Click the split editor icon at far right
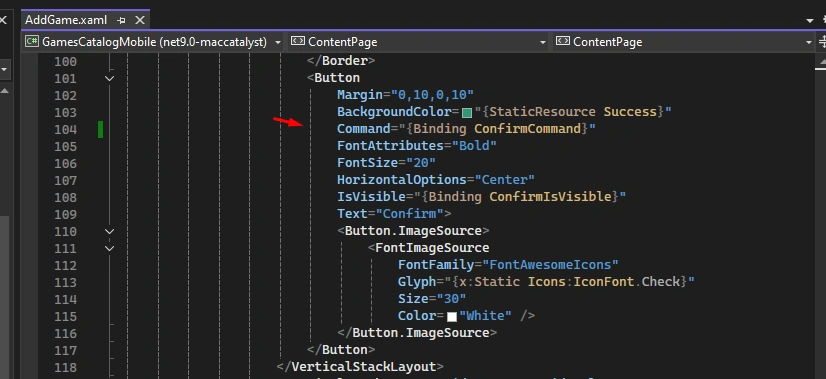 822,42
